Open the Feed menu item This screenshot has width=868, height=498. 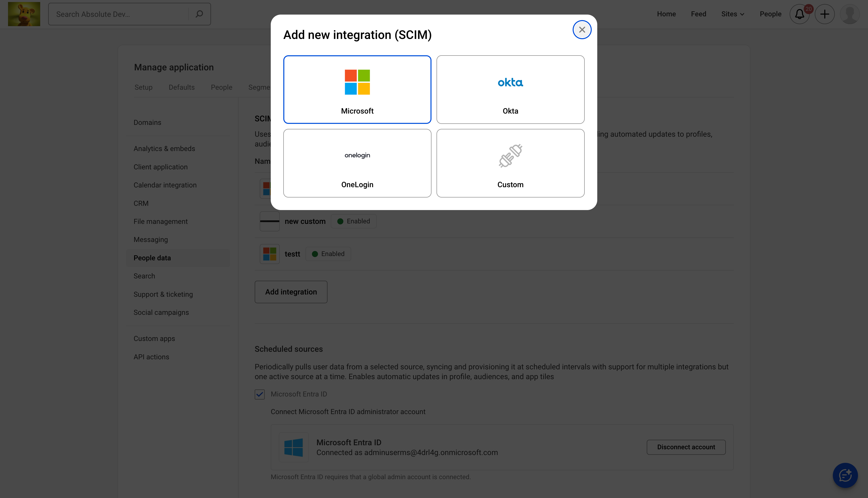tap(698, 14)
